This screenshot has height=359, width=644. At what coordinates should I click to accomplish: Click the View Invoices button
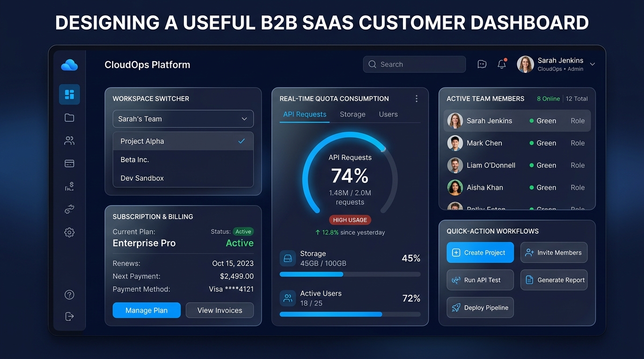[220, 310]
